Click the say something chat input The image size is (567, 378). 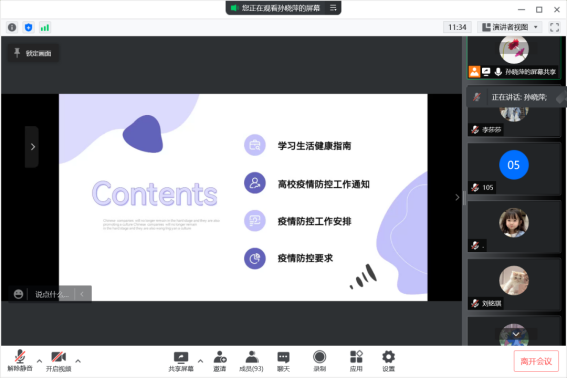[52, 294]
